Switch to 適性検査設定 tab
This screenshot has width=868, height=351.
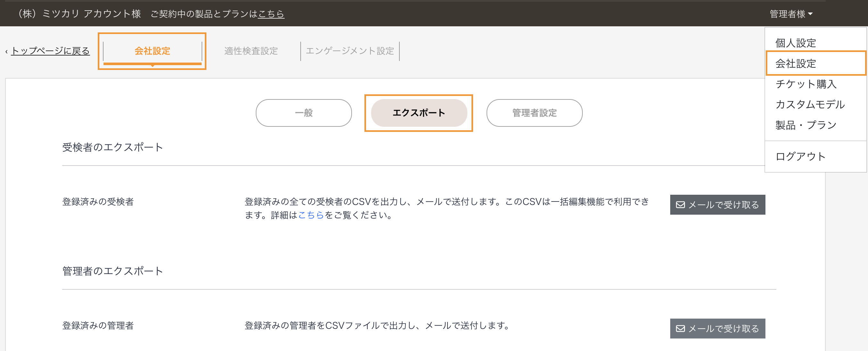point(251,51)
